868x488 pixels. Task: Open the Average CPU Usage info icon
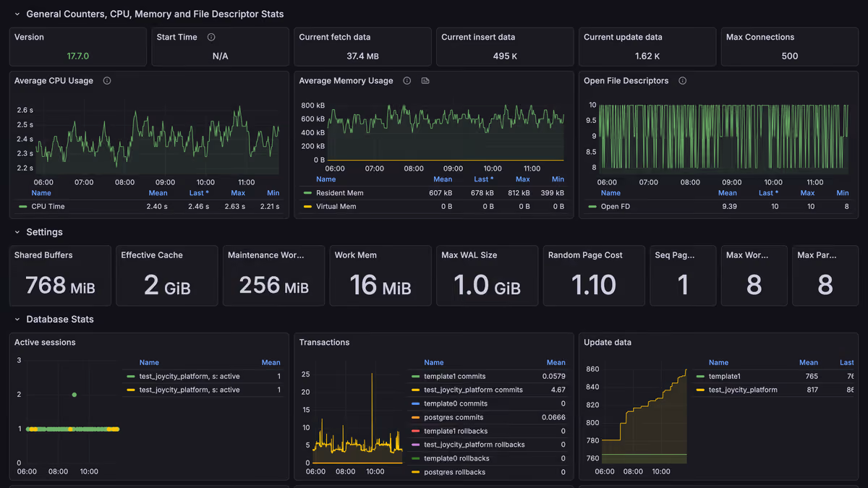coord(107,81)
